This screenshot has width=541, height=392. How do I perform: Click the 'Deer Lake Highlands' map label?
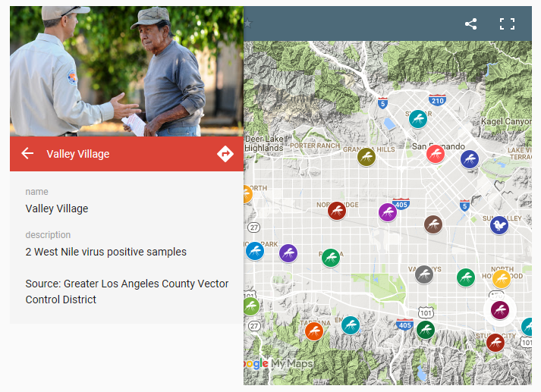(264, 143)
